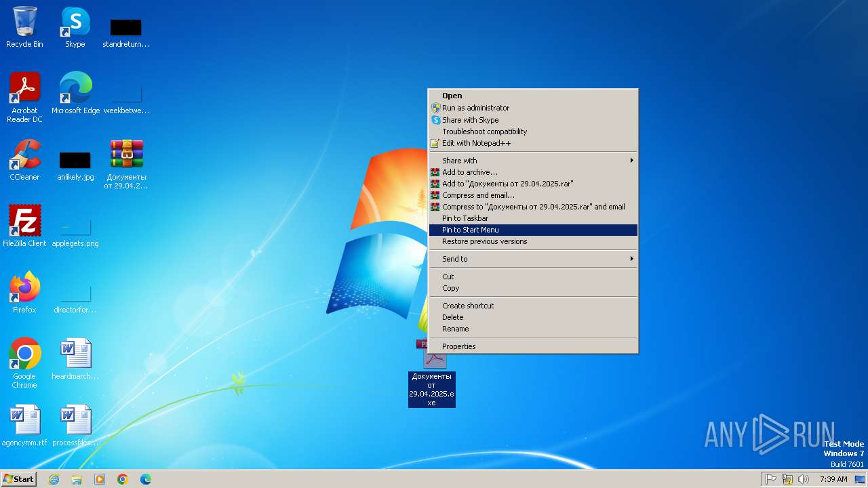
Task: Open Windows Explorer from taskbar
Action: click(x=77, y=479)
